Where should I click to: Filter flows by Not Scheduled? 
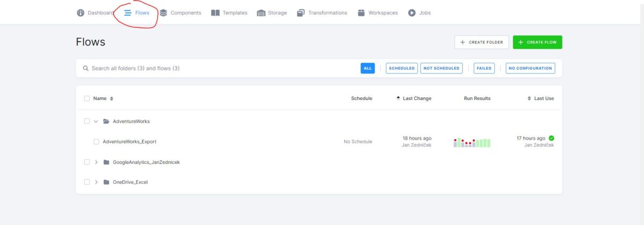point(441,68)
